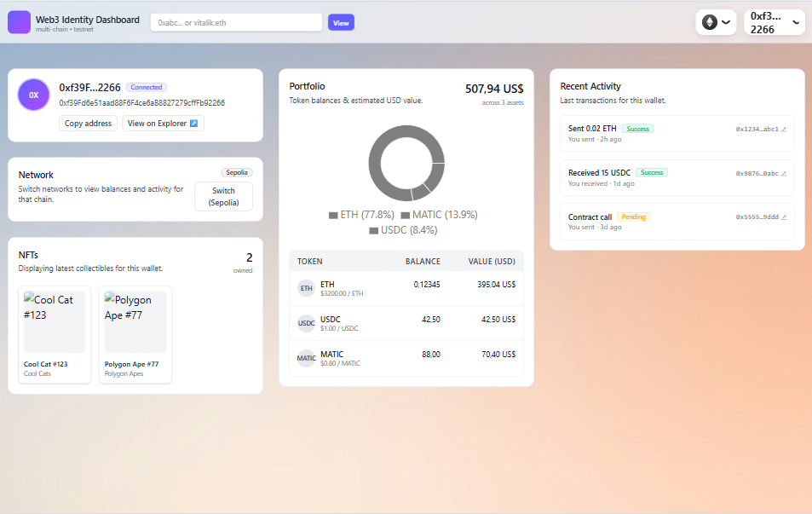812x514 pixels.
Task: Click the Sepolia label in Network panel
Action: [236, 171]
